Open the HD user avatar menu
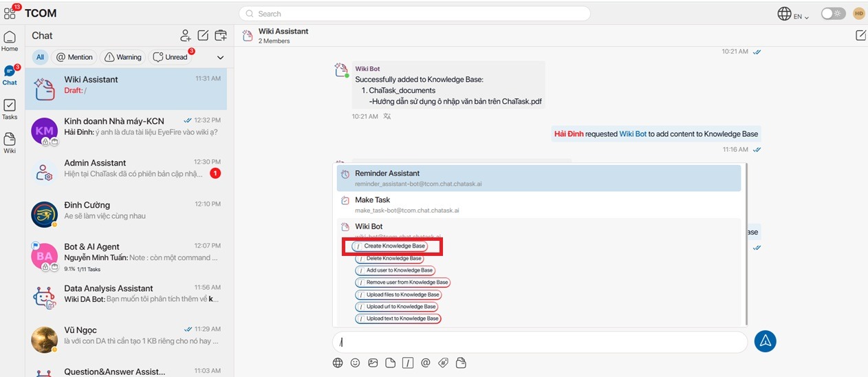Screen dimensions: 868x377 coord(858,14)
